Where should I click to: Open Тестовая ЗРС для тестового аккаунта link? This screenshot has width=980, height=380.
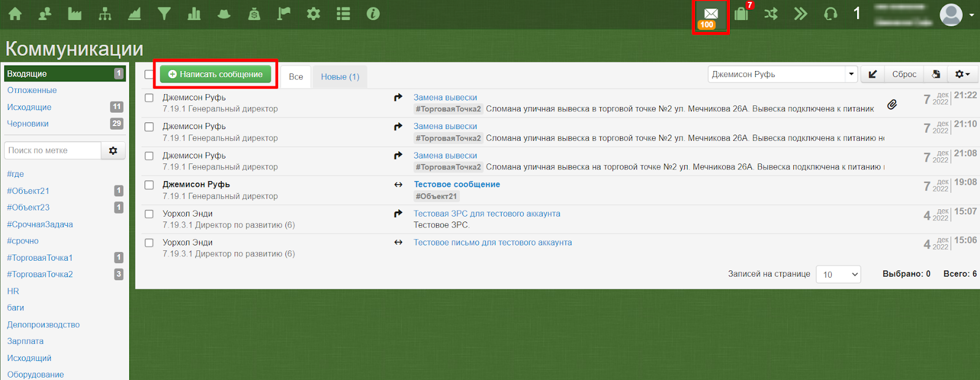click(487, 214)
